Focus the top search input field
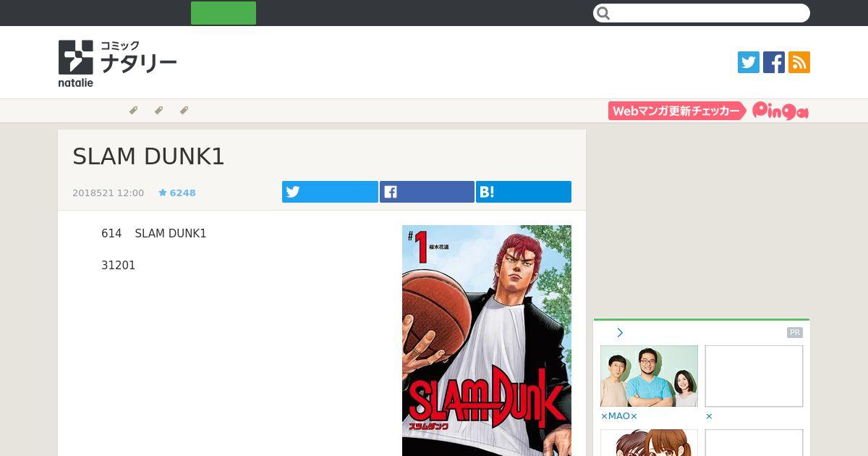The image size is (868, 456). point(702,13)
